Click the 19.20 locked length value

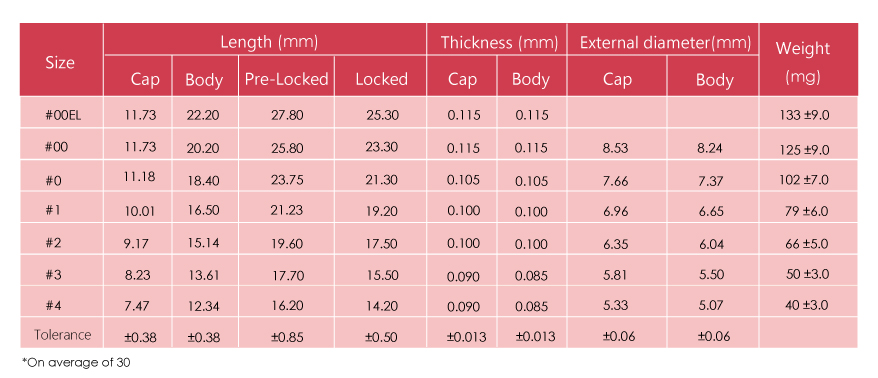[x=380, y=211]
